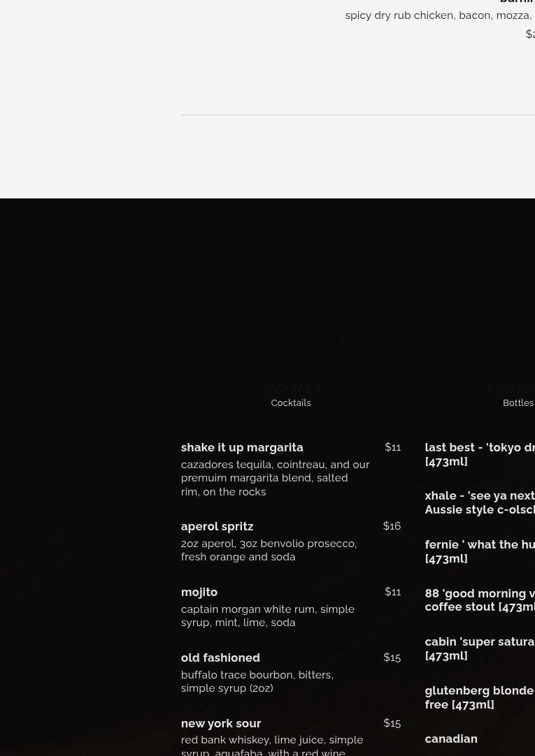This screenshot has height=756, width=535.
Task: Click the $15 price beside old fashioned
Action: [392, 657]
